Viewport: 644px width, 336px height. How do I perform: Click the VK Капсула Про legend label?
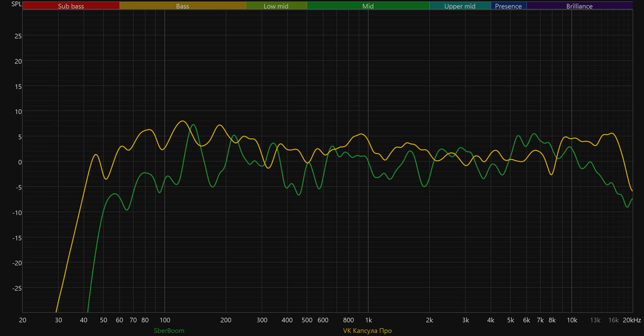click(x=367, y=330)
